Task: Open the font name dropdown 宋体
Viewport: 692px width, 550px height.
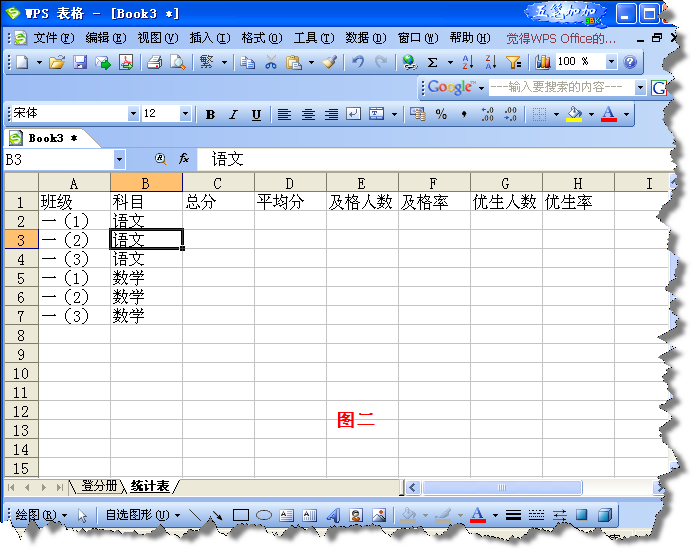Action: 133,114
